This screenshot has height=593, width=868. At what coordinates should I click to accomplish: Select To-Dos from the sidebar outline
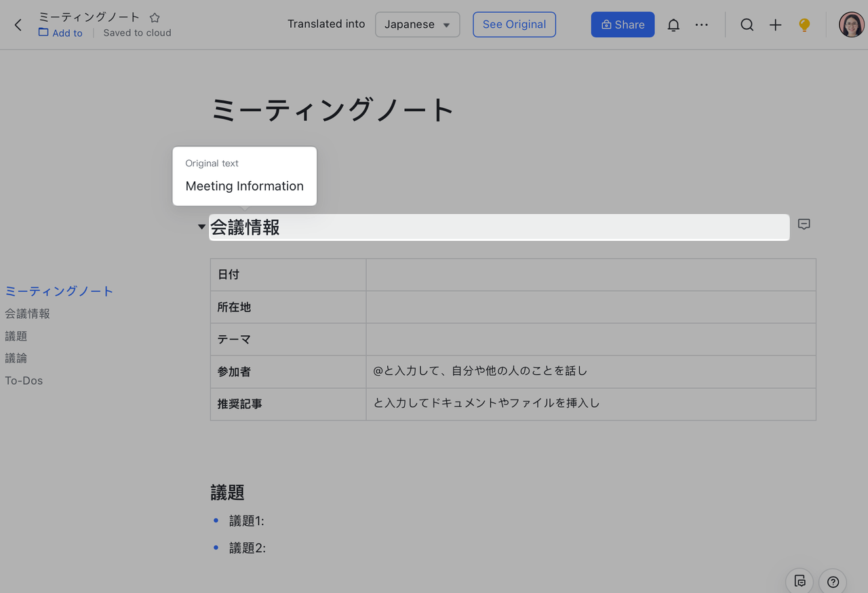pyautogui.click(x=24, y=381)
